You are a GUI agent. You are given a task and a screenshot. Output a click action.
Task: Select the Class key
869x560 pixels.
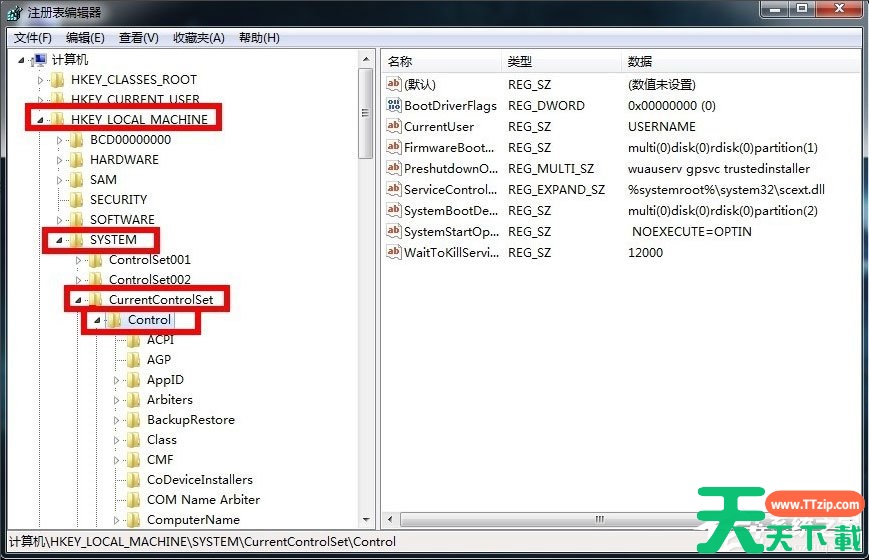[162, 440]
